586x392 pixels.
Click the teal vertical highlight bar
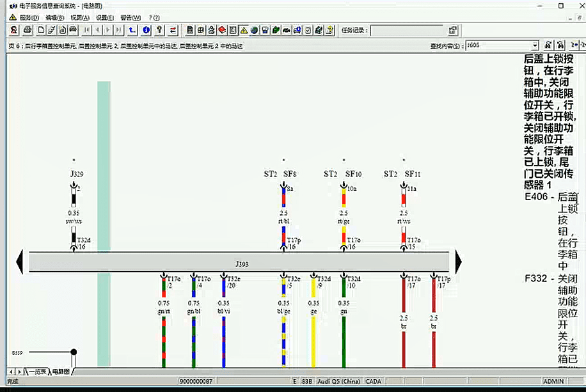104,192
